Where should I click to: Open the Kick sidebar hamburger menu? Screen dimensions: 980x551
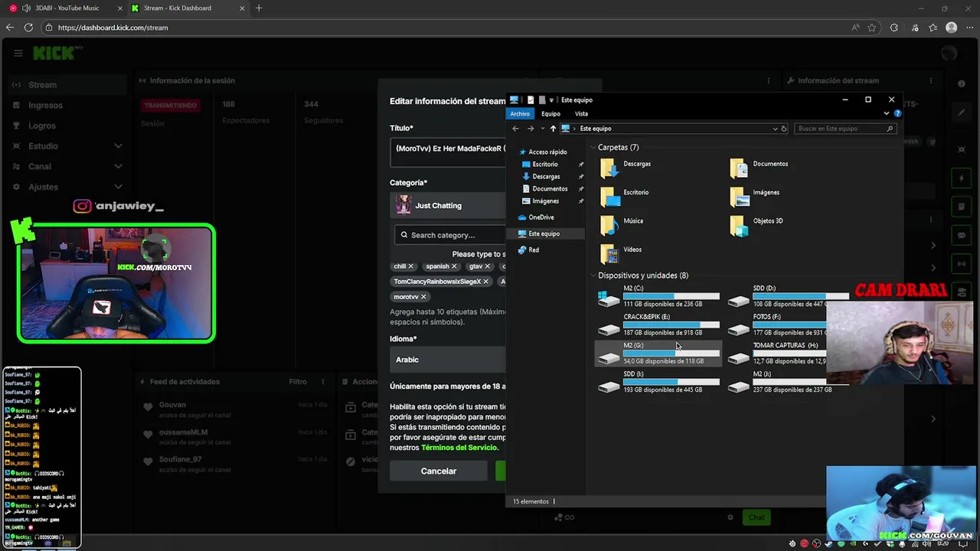pyautogui.click(x=18, y=53)
